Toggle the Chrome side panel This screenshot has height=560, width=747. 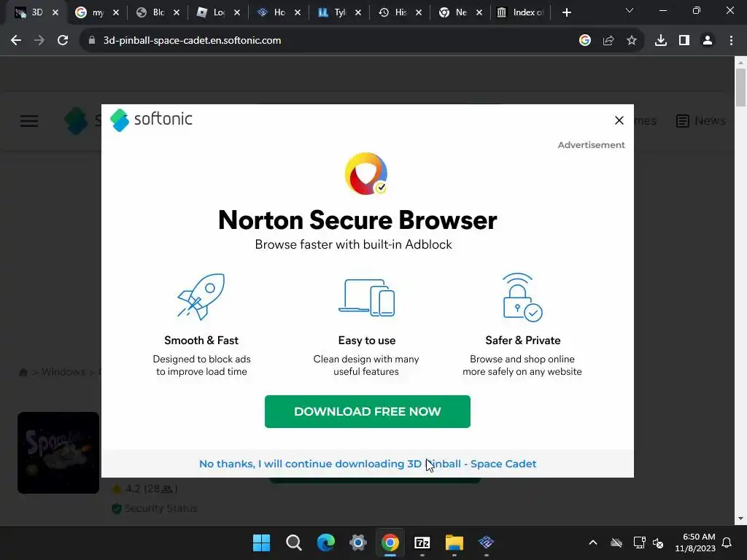point(684,41)
